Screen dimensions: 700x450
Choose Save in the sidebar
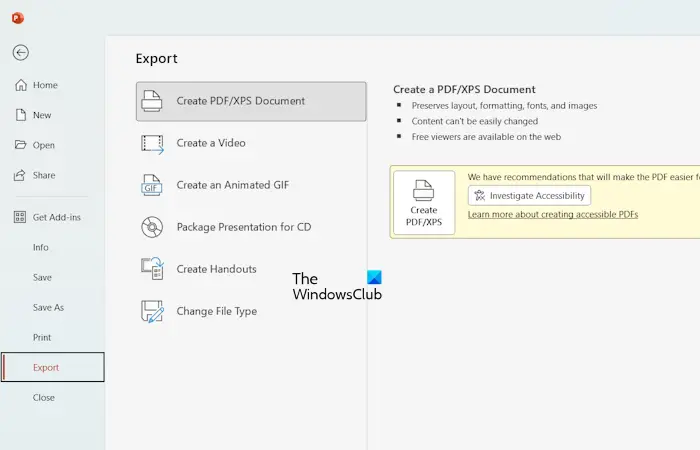click(x=42, y=277)
